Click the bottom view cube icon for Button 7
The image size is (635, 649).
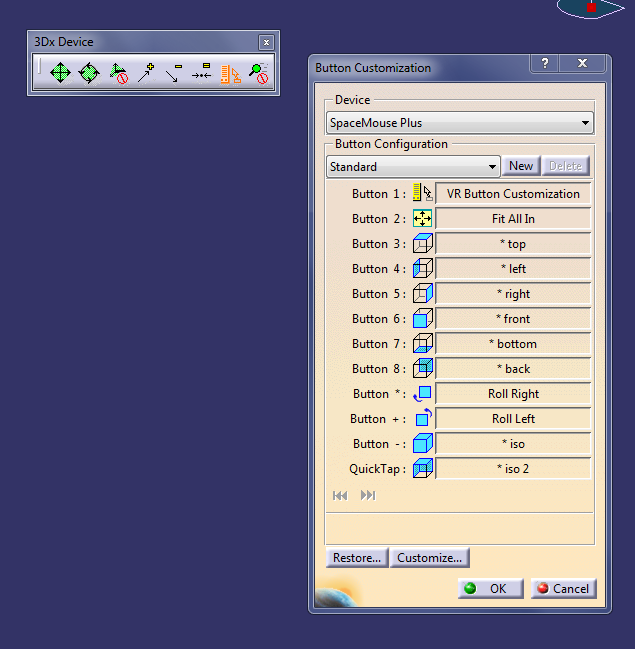pos(423,343)
